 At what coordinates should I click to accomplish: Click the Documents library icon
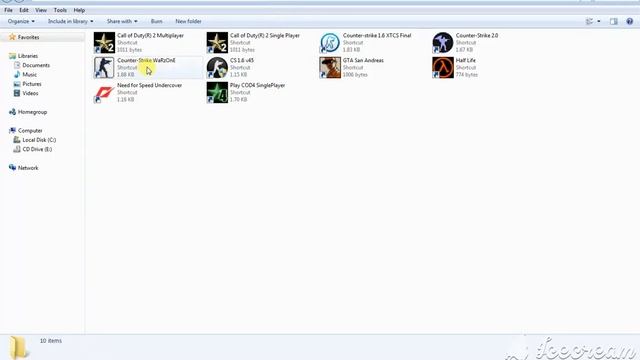(17, 65)
